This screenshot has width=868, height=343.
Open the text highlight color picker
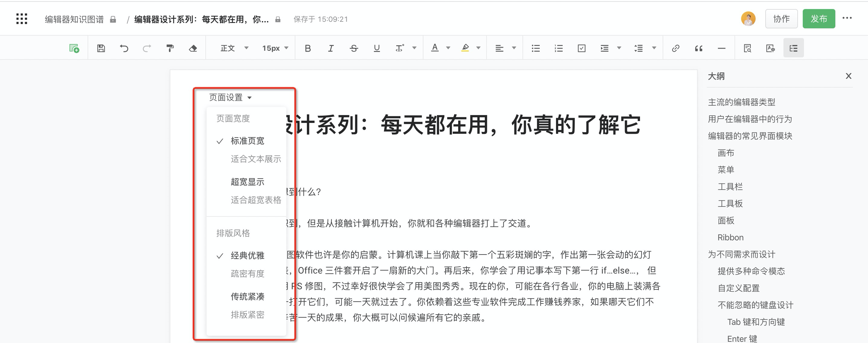(478, 48)
